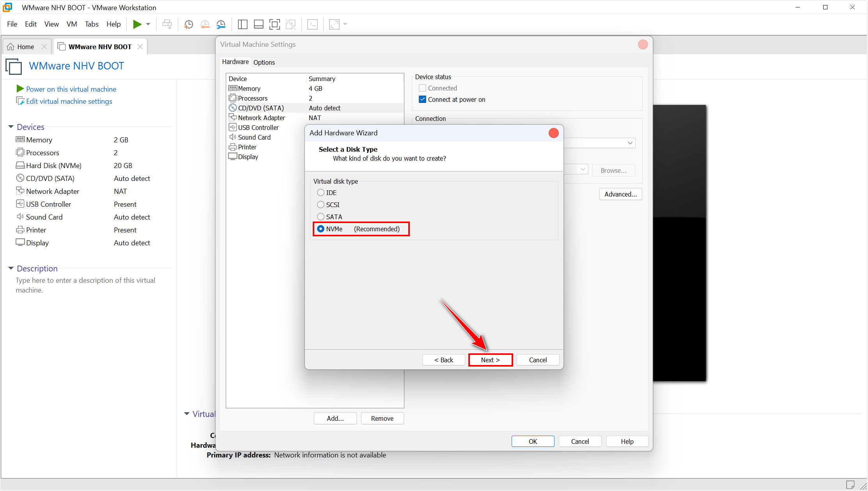
Task: Uncheck Connect at power on
Action: (x=422, y=99)
